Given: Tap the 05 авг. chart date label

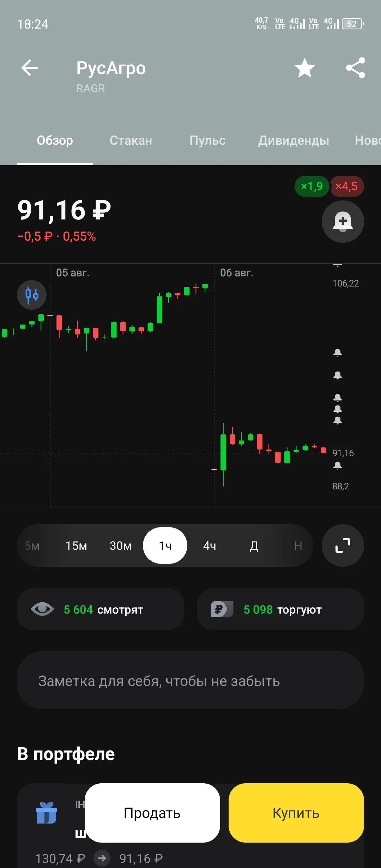Looking at the screenshot, I should (73, 273).
